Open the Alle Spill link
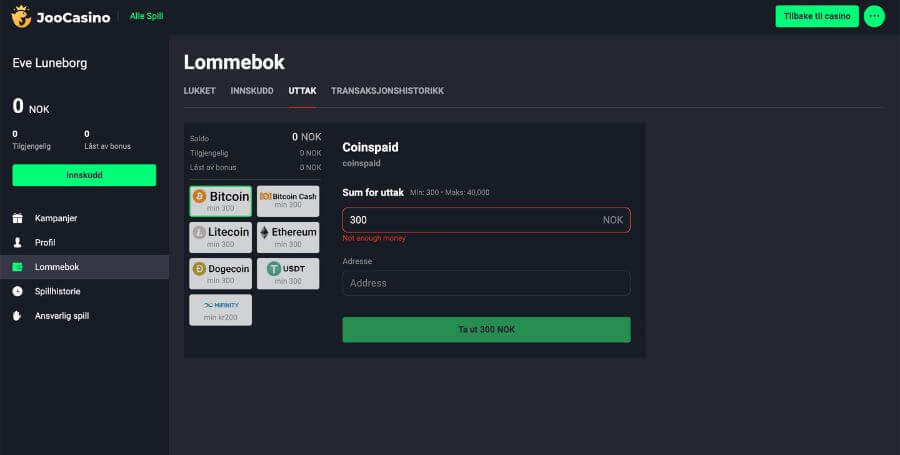Image resolution: width=900 pixels, height=455 pixels. [x=146, y=16]
